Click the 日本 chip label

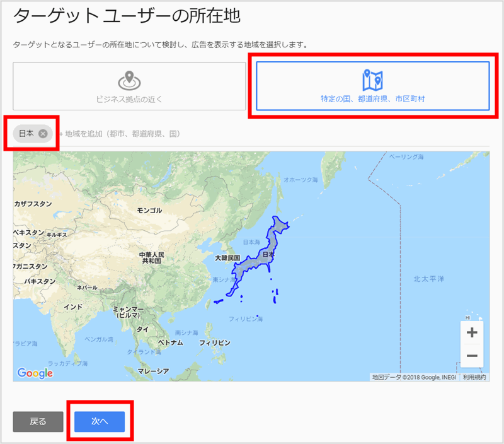(26, 133)
